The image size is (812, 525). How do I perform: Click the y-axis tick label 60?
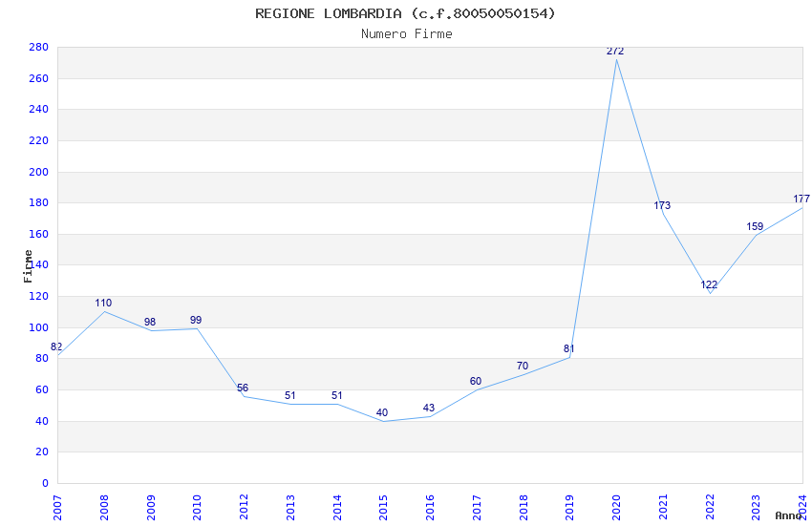(x=42, y=390)
